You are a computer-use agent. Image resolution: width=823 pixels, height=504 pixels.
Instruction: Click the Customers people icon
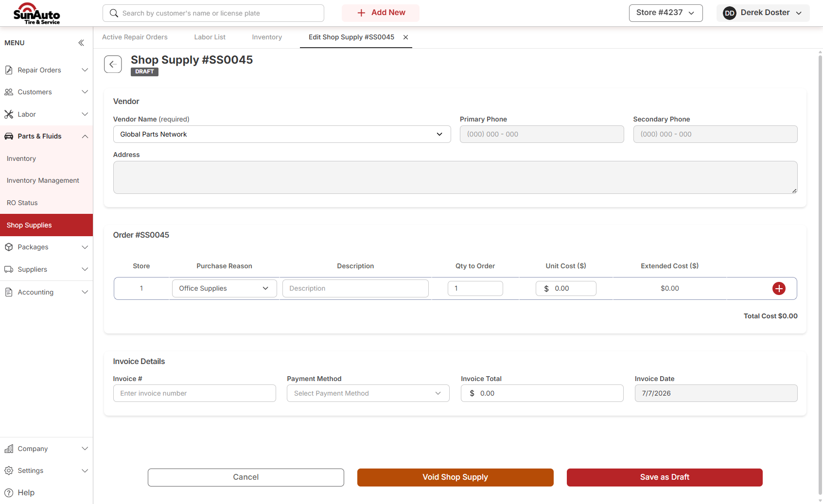click(x=9, y=92)
